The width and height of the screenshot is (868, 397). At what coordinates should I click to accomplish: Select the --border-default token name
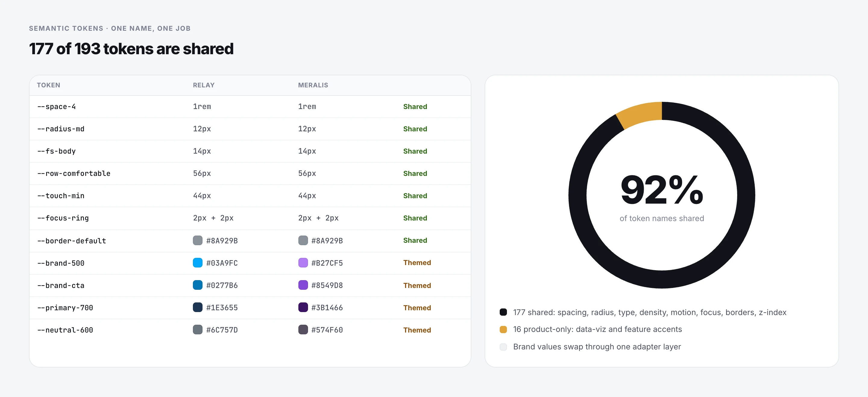[71, 241]
